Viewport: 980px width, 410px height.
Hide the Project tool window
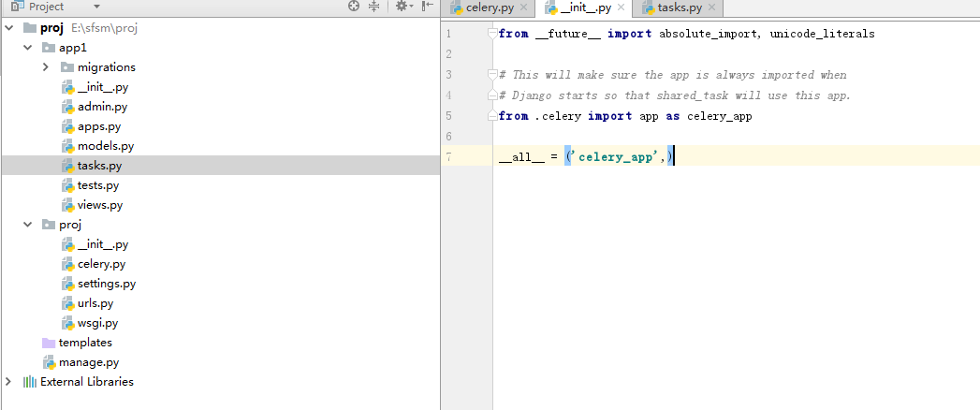428,7
